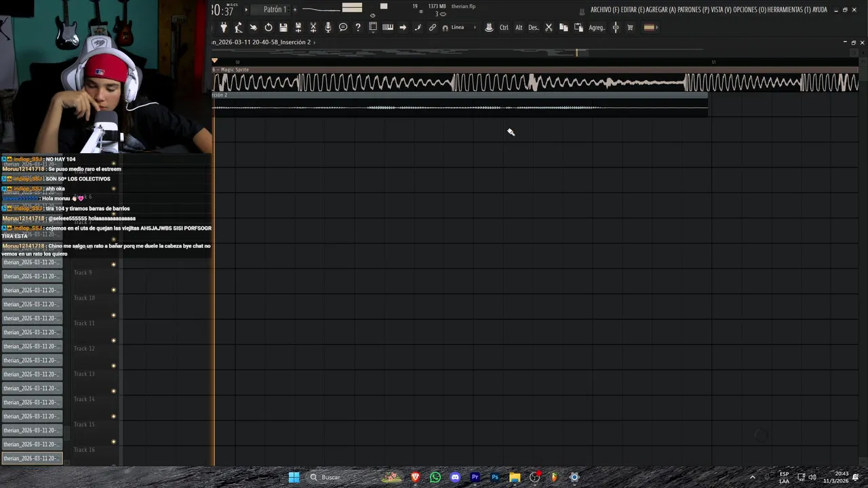Image resolution: width=868 pixels, height=488 pixels.
Task: Click the speech bubble info icon
Action: pyautogui.click(x=343, y=27)
